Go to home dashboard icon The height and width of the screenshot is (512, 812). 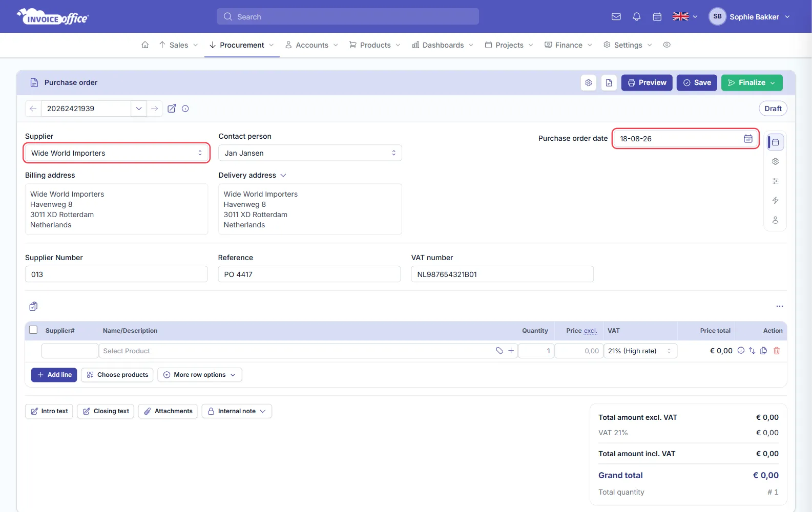click(x=145, y=45)
